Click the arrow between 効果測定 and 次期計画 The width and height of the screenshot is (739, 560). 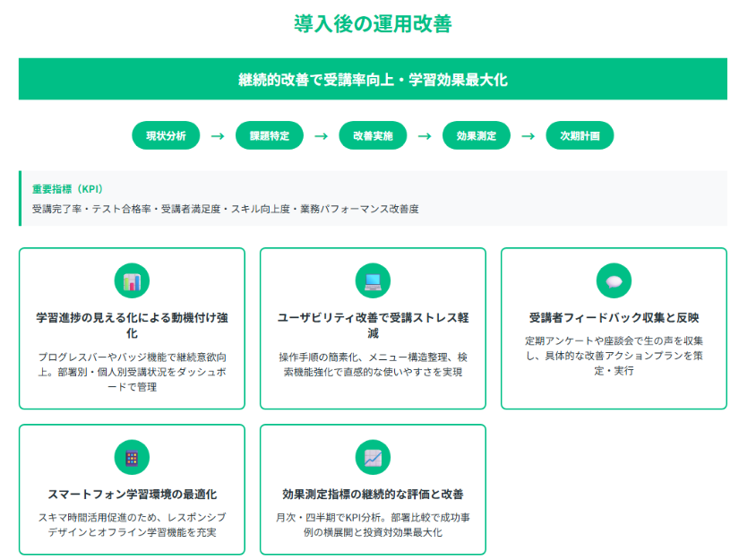point(528,136)
